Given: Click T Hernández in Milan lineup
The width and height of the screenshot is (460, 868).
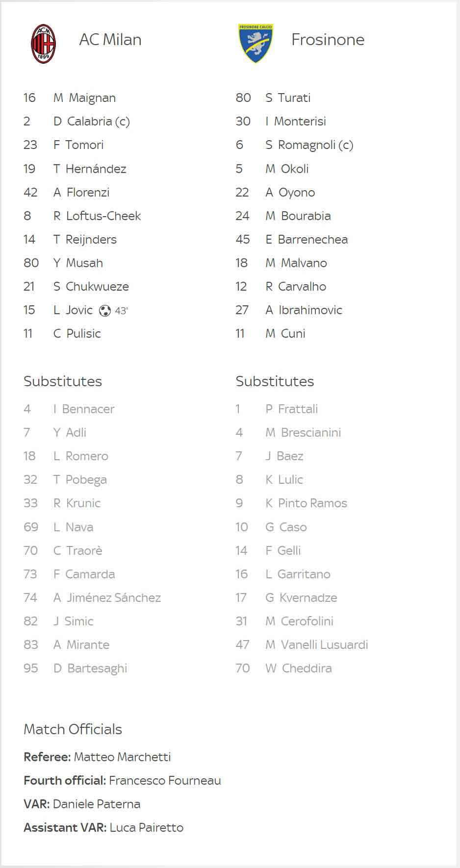Looking at the screenshot, I should [x=90, y=169].
